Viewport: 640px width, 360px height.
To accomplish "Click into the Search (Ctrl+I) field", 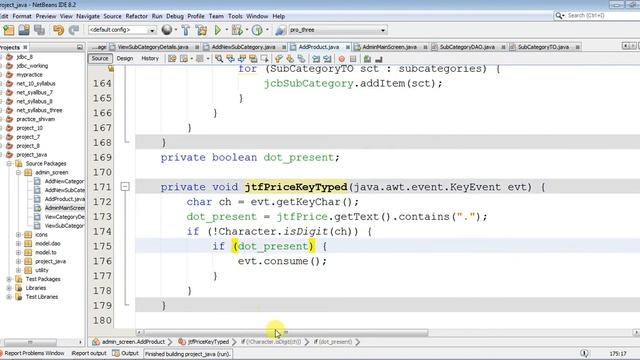I will point(602,16).
